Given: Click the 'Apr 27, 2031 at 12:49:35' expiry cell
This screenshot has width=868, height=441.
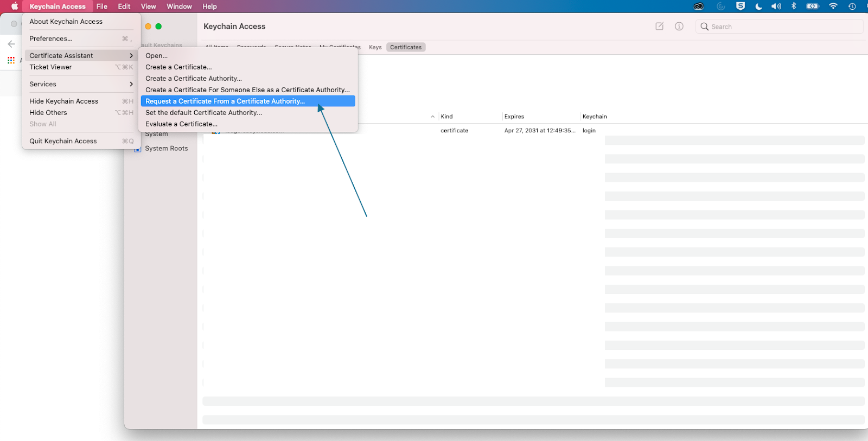Looking at the screenshot, I should click(540, 131).
